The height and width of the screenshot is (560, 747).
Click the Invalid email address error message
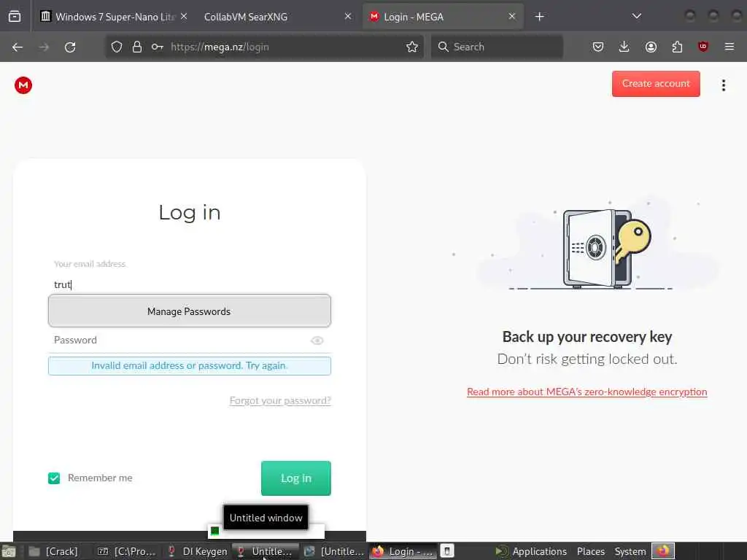(190, 366)
